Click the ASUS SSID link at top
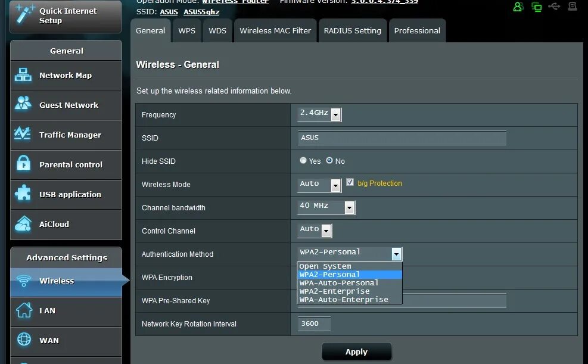The height and width of the screenshot is (364, 588). tap(169, 12)
